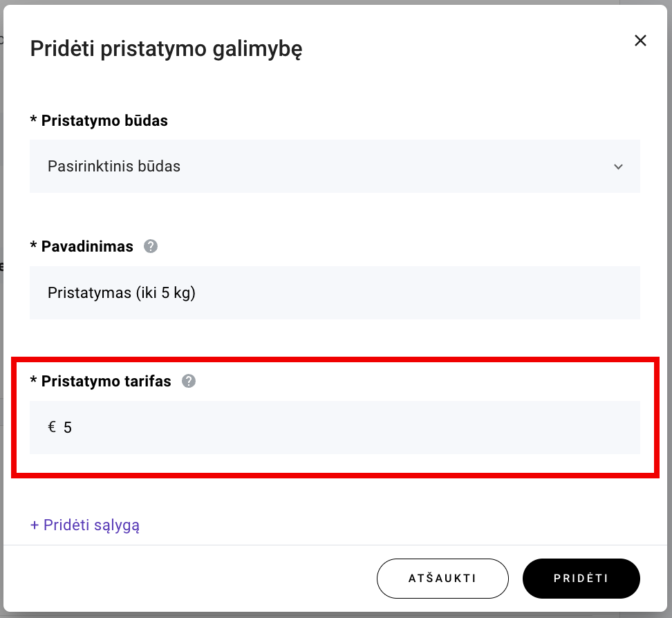Click the plus icon before Pridėti sąlygą
The height and width of the screenshot is (618, 672).
[x=35, y=525]
